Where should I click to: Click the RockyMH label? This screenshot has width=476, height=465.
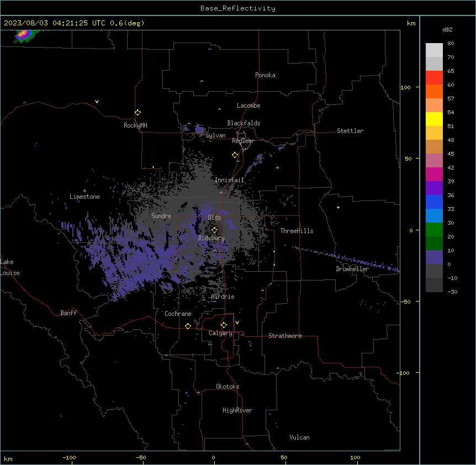point(135,125)
